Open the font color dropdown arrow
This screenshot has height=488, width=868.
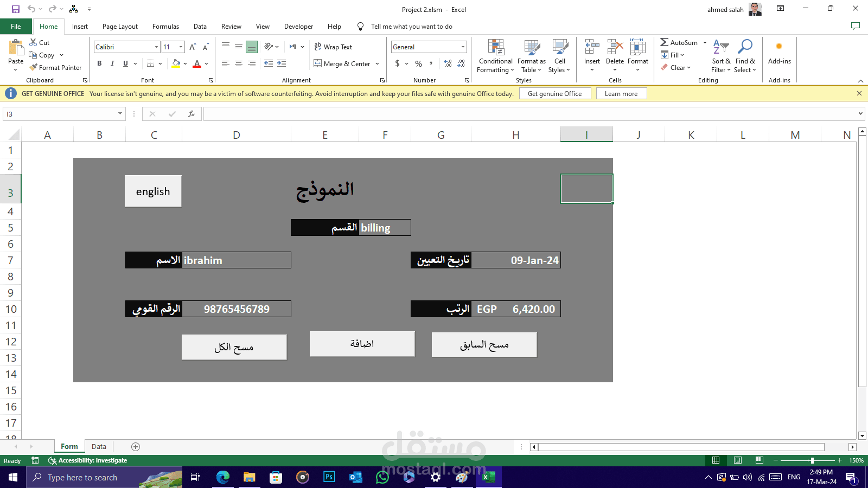tap(207, 63)
